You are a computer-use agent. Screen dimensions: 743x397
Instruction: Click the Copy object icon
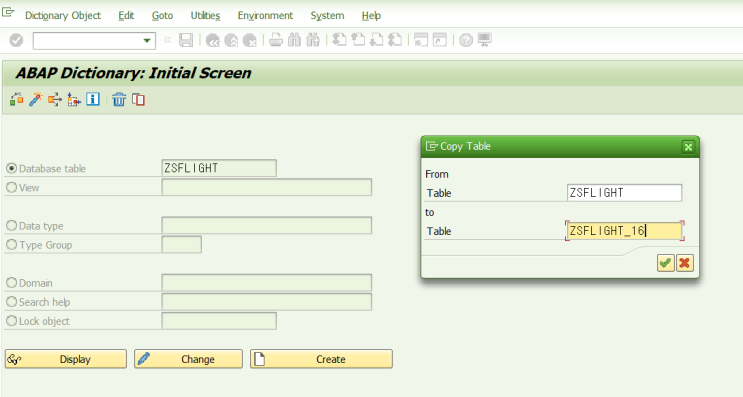(138, 99)
